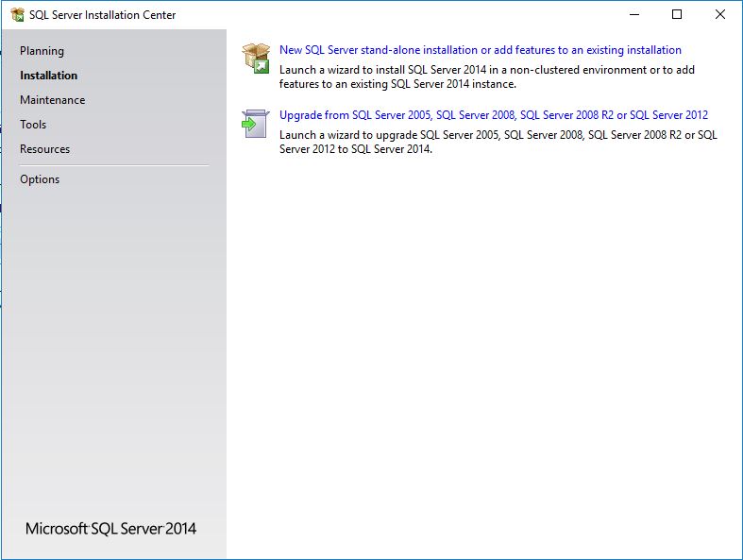Open the Tools section
The height and width of the screenshot is (560, 743).
coord(33,125)
